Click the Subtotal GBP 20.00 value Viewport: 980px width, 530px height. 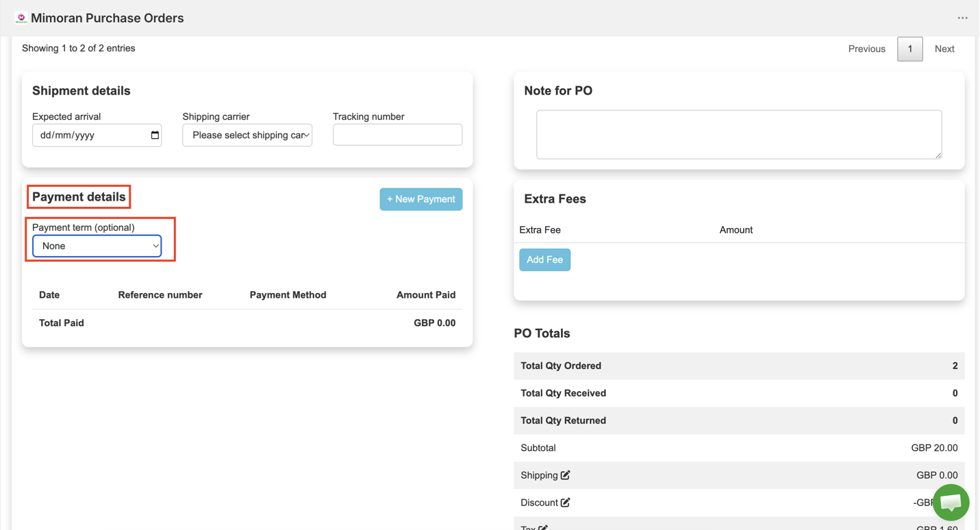[934, 448]
